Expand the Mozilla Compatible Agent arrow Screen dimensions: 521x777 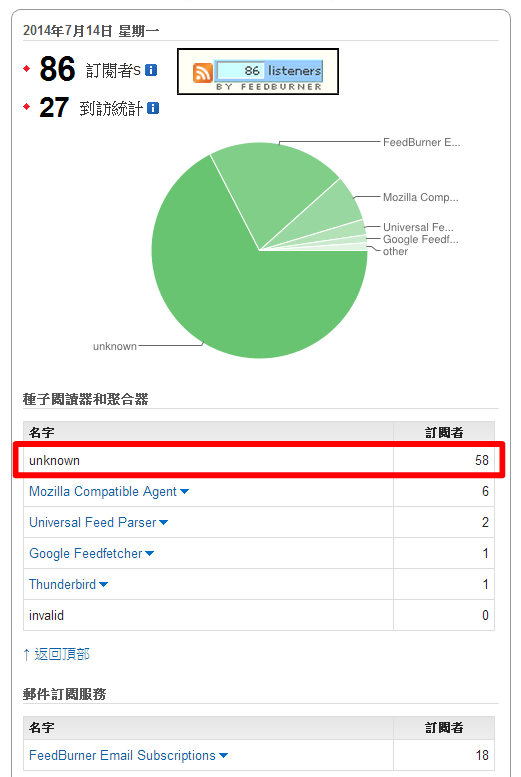tap(184, 492)
